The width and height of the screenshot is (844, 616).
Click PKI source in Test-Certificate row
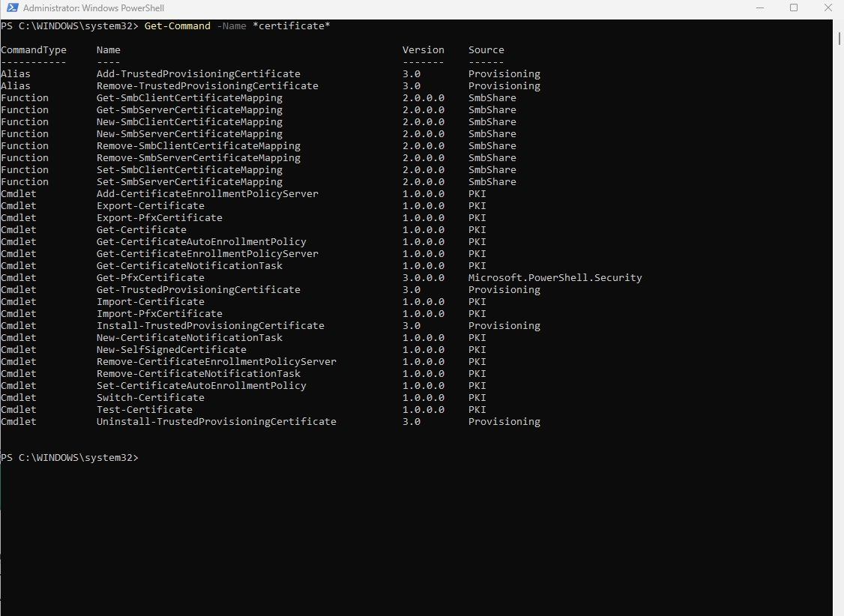(x=477, y=410)
